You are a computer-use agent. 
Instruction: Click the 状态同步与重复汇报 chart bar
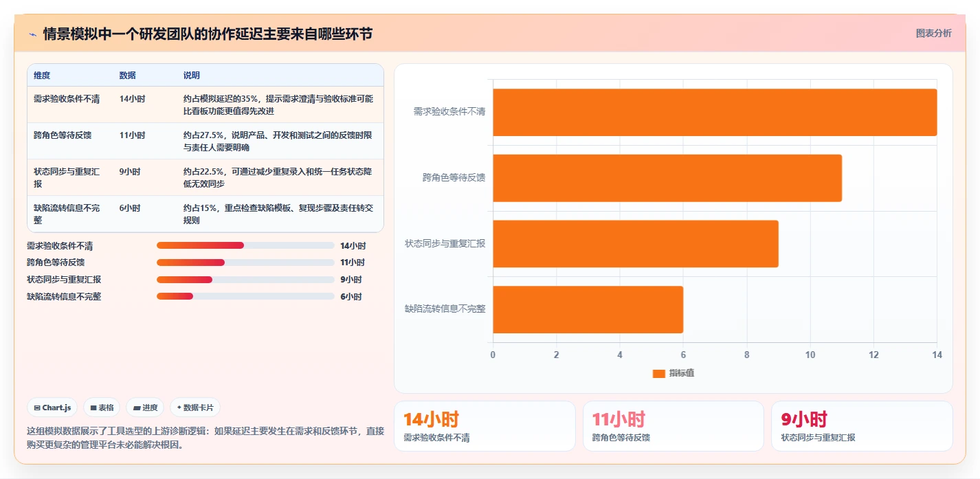(636, 244)
